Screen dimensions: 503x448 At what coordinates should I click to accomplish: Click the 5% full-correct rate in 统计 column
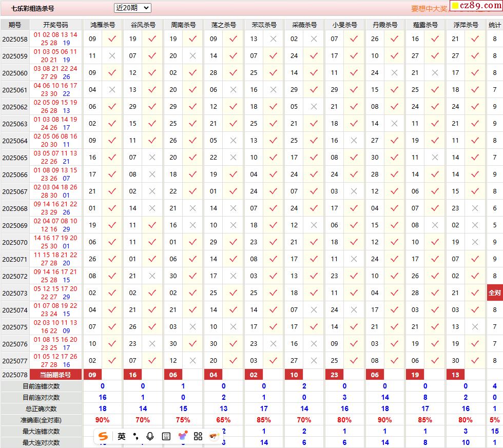pos(495,420)
